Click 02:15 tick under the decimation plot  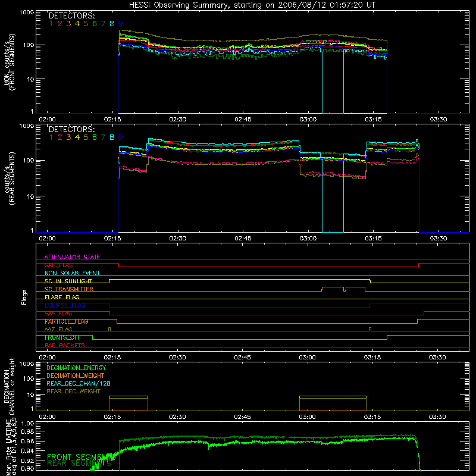click(112, 417)
